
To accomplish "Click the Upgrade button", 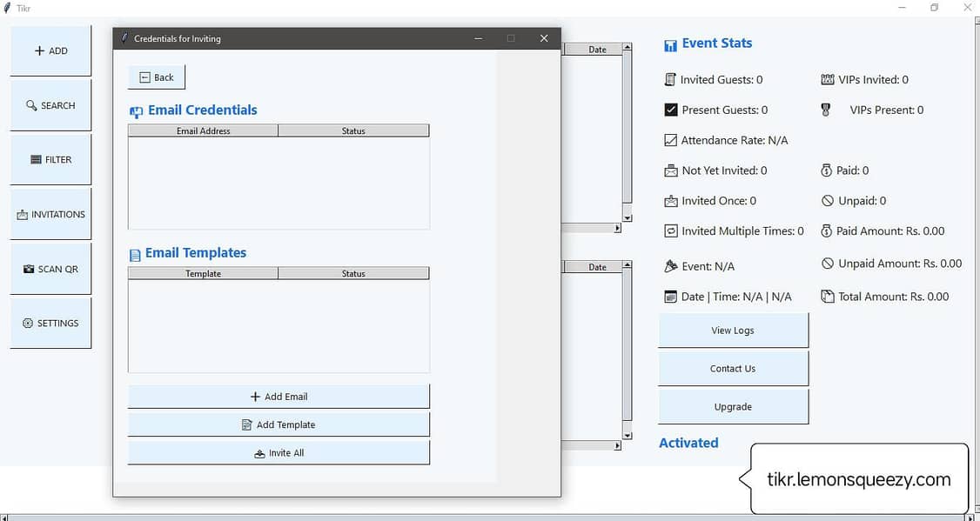I will [x=733, y=406].
